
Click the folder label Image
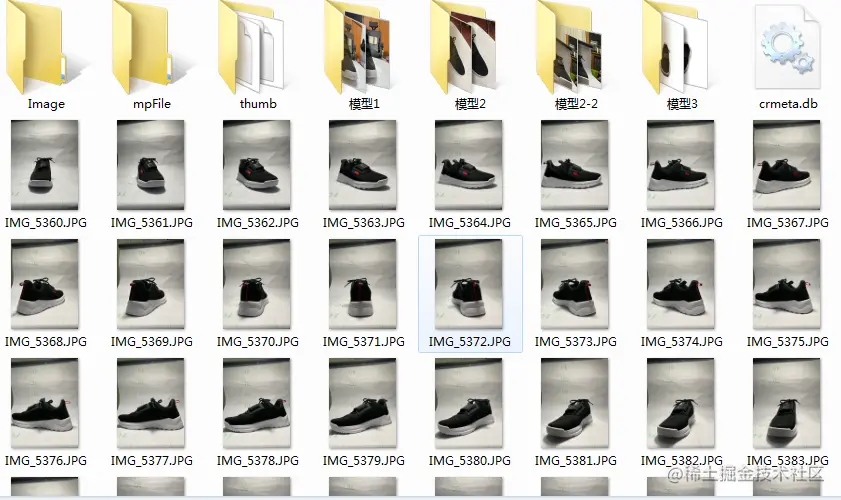[46, 104]
